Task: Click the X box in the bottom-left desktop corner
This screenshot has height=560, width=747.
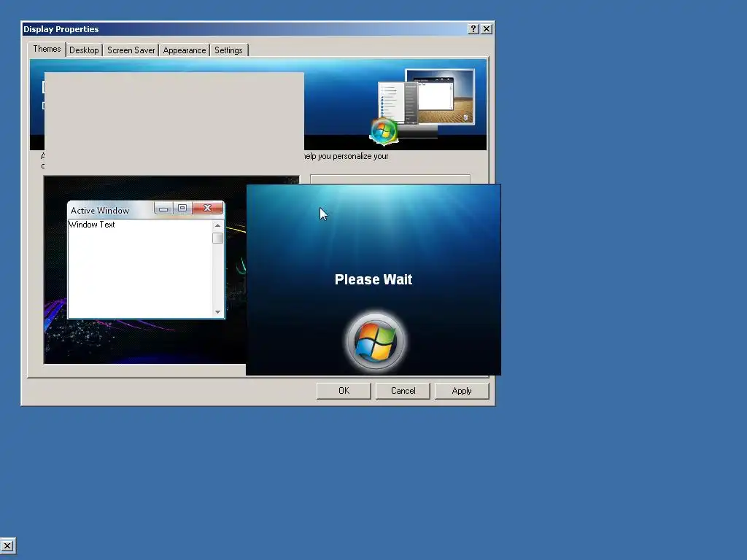Action: [7, 545]
